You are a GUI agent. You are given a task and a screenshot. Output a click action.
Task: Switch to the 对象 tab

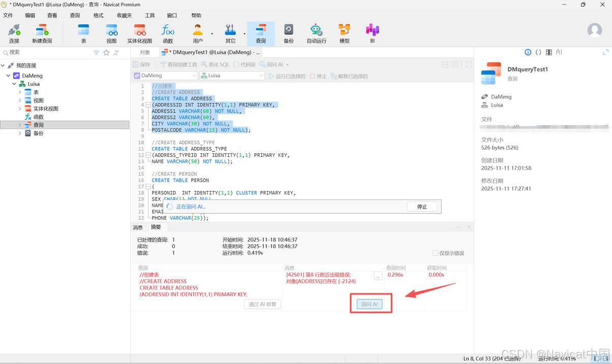click(145, 52)
